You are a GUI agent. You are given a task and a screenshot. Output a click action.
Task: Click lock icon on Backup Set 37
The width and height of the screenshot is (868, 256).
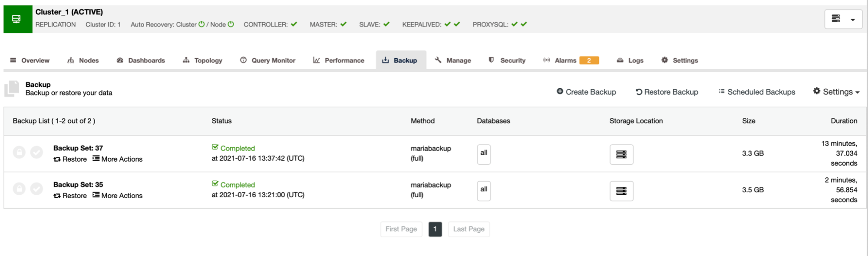[19, 152]
